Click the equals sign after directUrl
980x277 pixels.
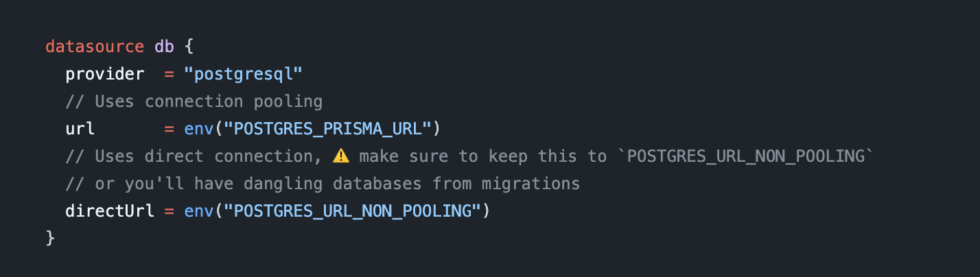pos(170,211)
